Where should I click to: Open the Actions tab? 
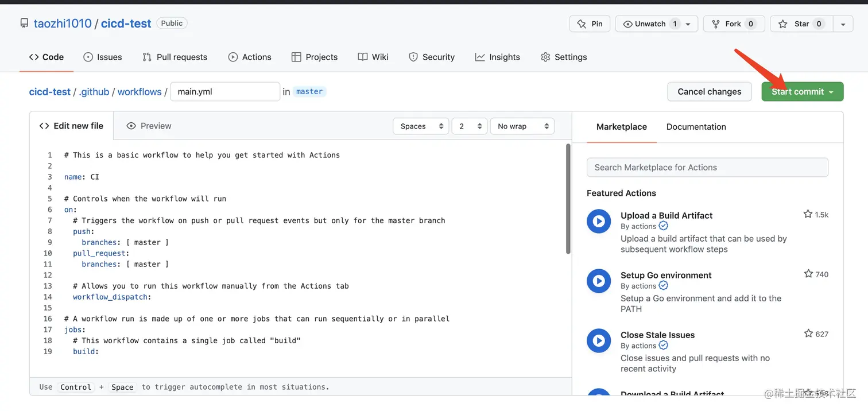pos(250,57)
